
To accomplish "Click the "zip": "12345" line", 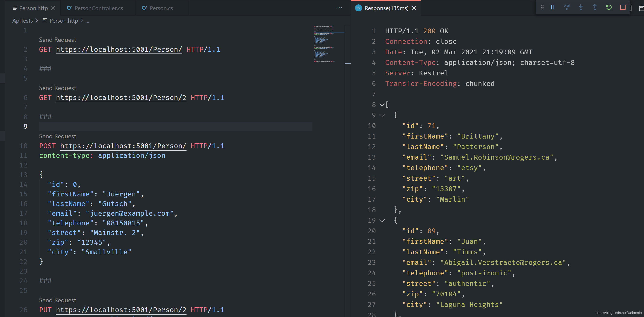I will click(79, 242).
